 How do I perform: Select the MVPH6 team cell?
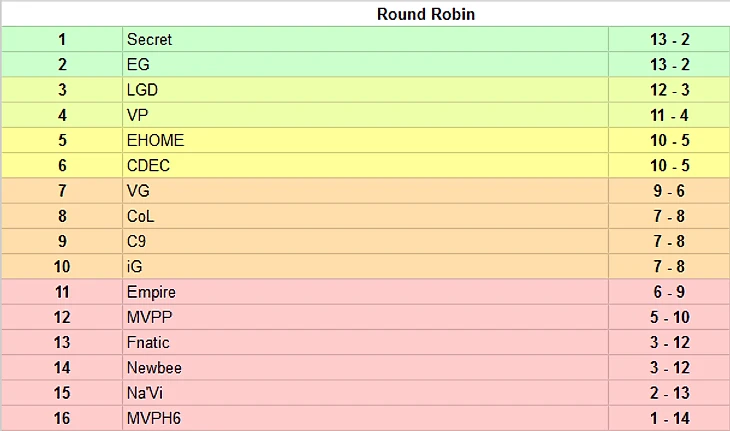152,418
